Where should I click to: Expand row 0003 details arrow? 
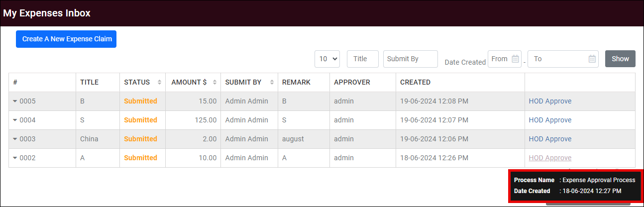pyautogui.click(x=15, y=139)
